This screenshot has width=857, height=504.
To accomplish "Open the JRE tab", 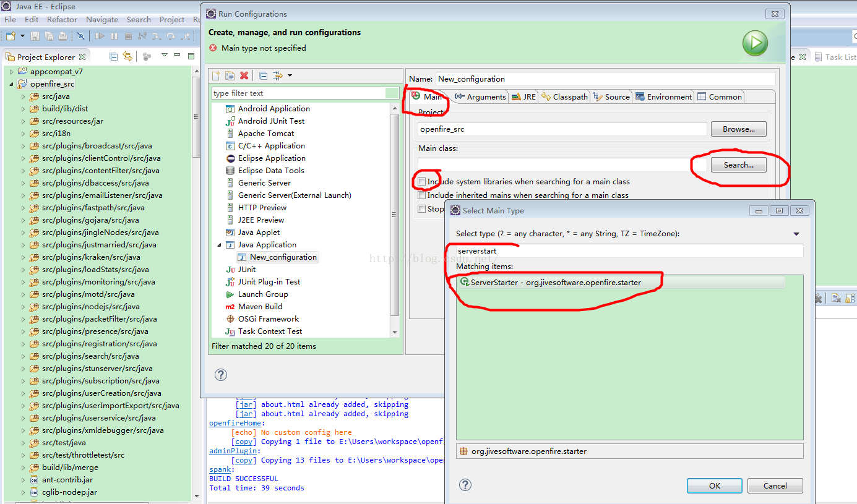I will coord(523,96).
